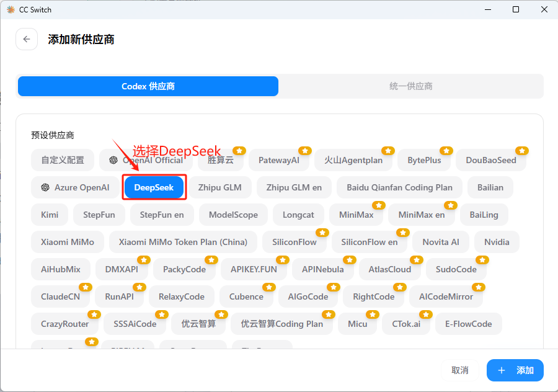Select the Longcat preset

[x=298, y=215]
